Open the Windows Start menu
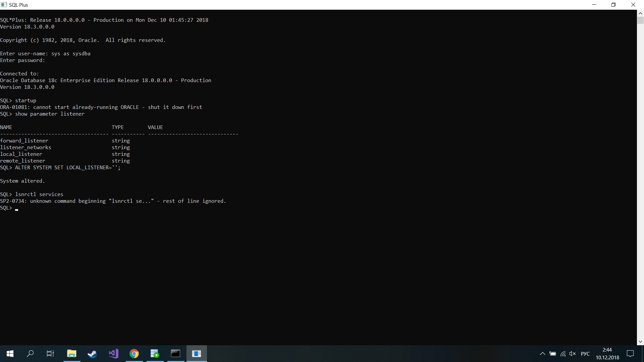The width and height of the screenshot is (644, 362). tap(10, 354)
